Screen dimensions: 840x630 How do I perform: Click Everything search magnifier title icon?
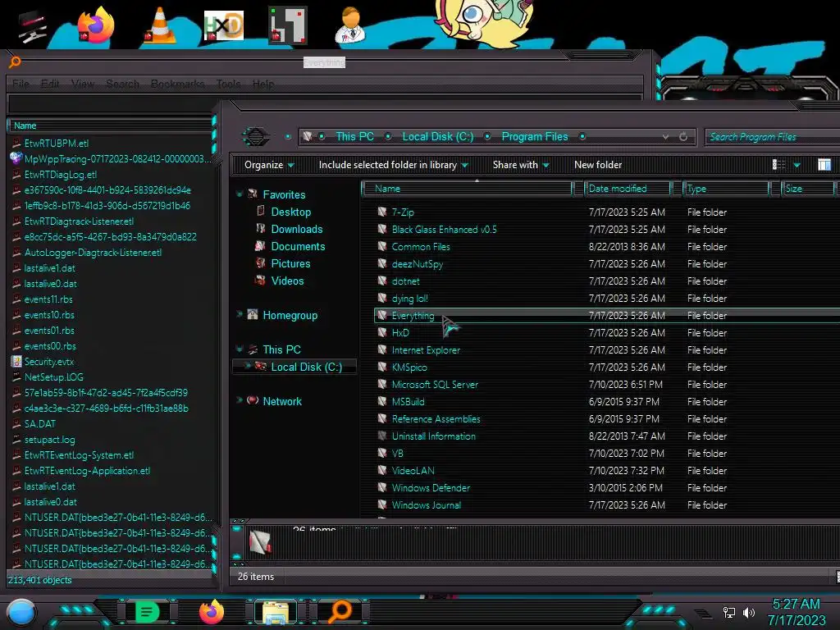15,62
